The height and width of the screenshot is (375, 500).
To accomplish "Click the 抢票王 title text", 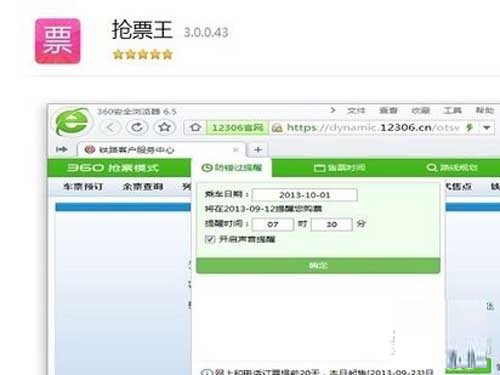I will point(142,30).
